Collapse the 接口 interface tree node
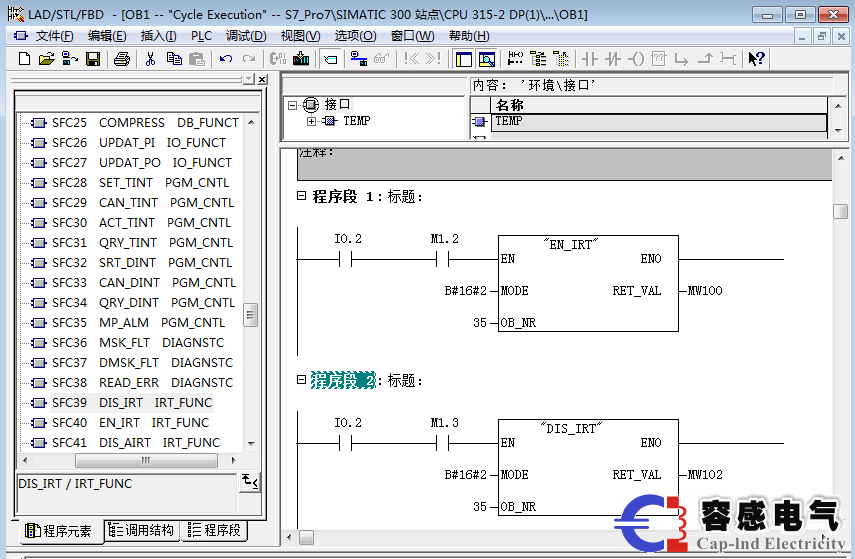 click(293, 105)
